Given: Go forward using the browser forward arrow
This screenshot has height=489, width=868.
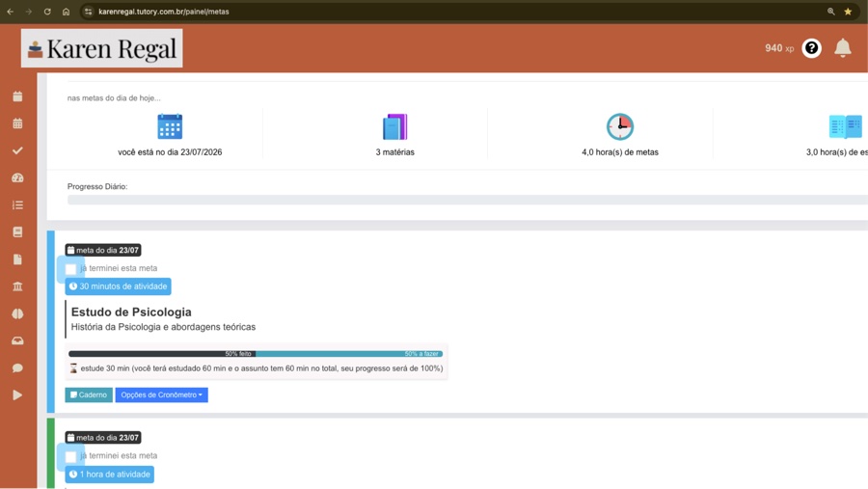Looking at the screenshot, I should click(28, 11).
